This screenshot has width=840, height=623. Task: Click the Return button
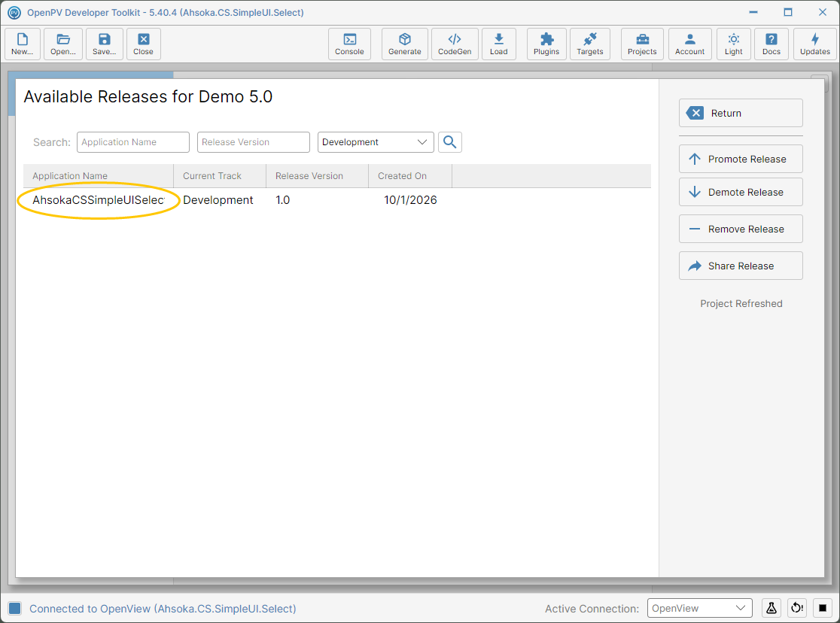coord(741,113)
